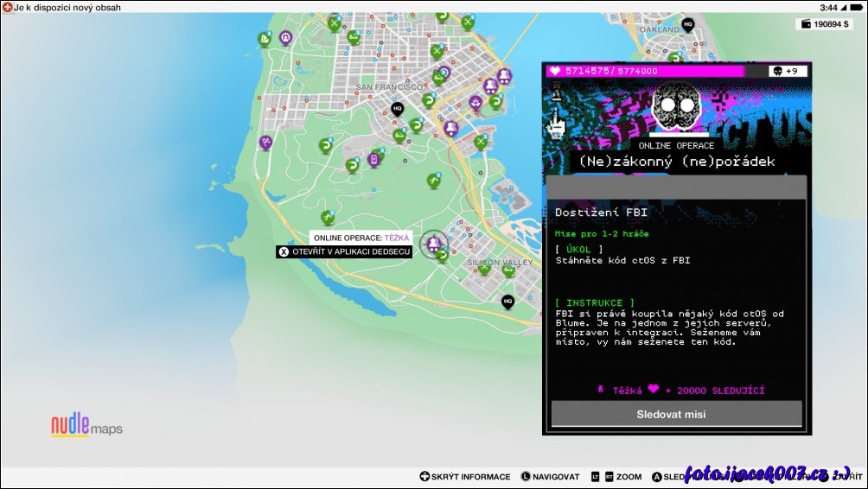The width and height of the screenshot is (868, 489).
Task: Click the skull research points +9 badge
Action: point(788,71)
